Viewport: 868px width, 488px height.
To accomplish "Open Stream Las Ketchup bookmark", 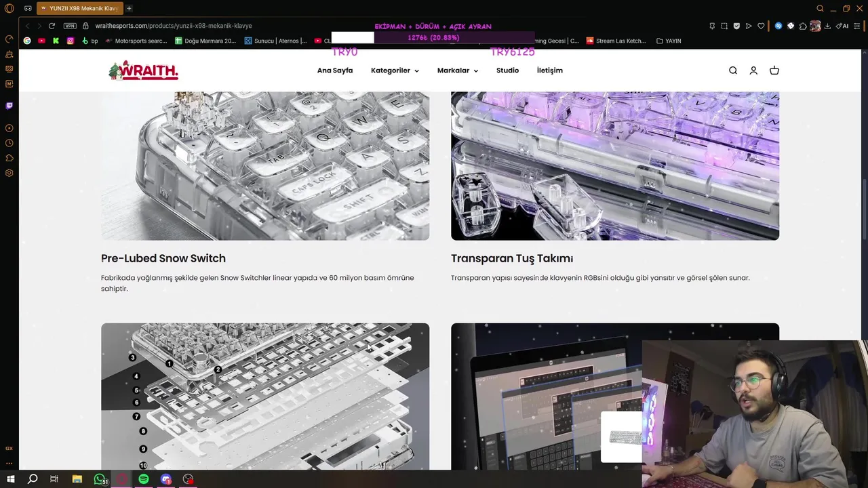I will point(616,41).
